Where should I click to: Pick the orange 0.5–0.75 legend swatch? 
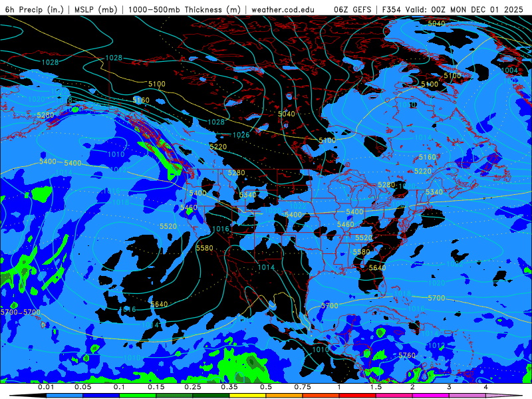[x=285, y=396]
